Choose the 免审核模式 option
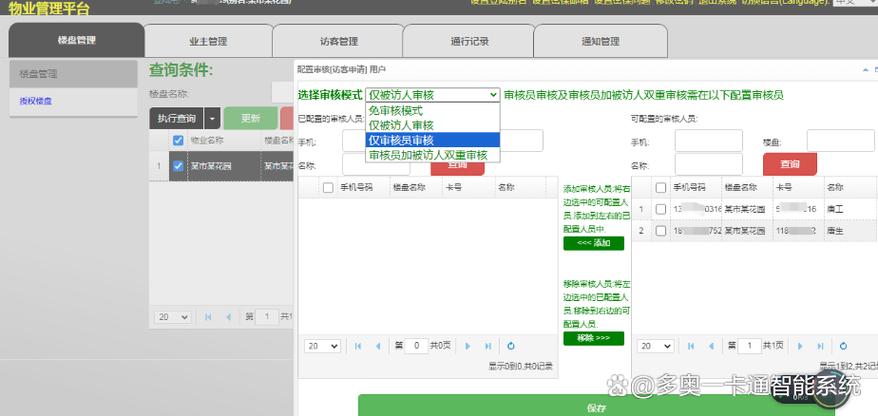878x416 pixels. (x=432, y=111)
